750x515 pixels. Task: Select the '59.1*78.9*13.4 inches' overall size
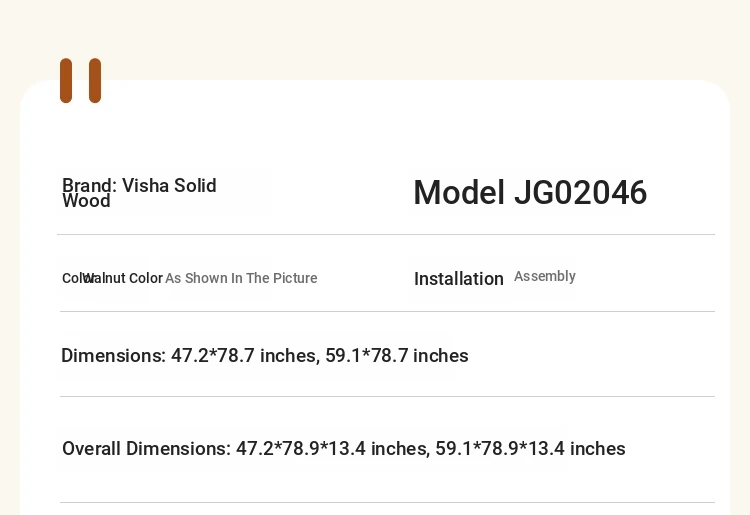[530, 449]
